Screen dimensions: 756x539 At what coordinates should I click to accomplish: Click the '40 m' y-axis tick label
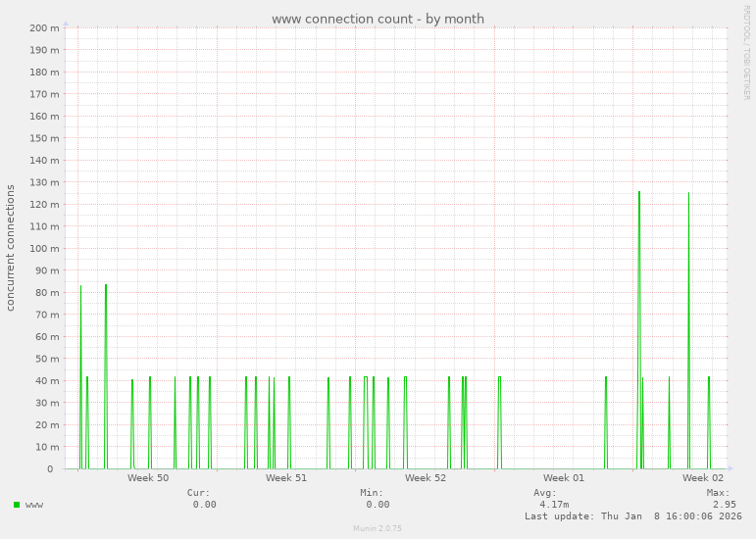pyautogui.click(x=47, y=381)
